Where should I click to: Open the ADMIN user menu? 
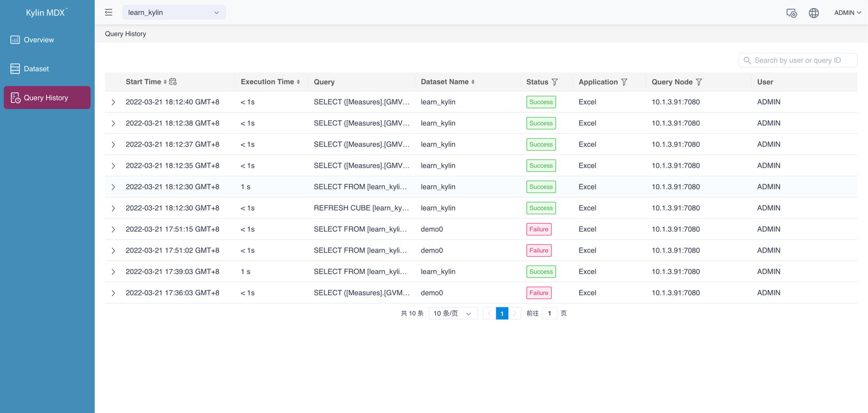[847, 13]
